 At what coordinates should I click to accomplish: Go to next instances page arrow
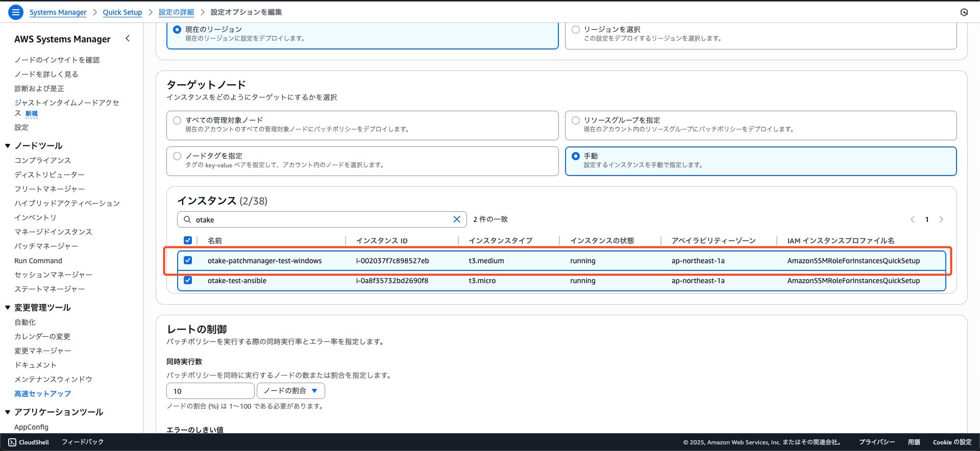pyautogui.click(x=941, y=219)
